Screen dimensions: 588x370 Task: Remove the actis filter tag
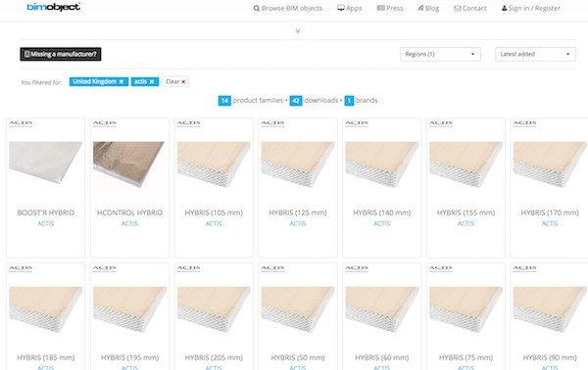pos(152,81)
